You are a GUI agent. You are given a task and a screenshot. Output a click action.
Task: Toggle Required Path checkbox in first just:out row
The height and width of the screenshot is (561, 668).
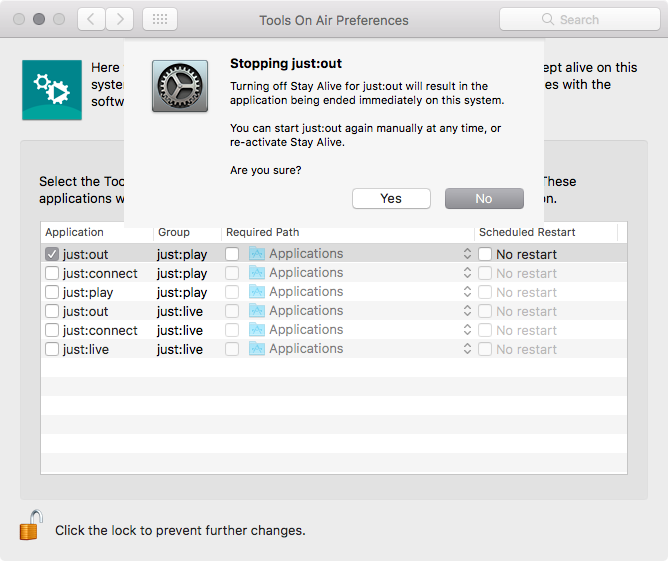point(232,254)
